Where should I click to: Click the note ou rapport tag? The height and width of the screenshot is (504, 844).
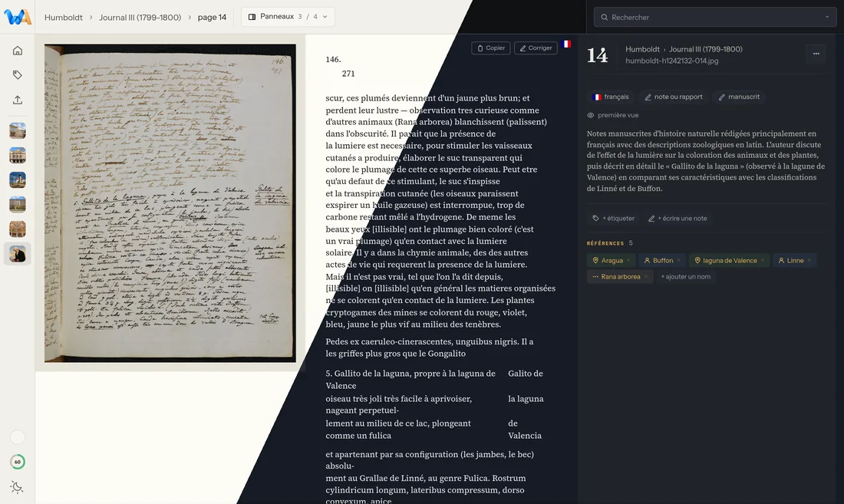point(674,97)
